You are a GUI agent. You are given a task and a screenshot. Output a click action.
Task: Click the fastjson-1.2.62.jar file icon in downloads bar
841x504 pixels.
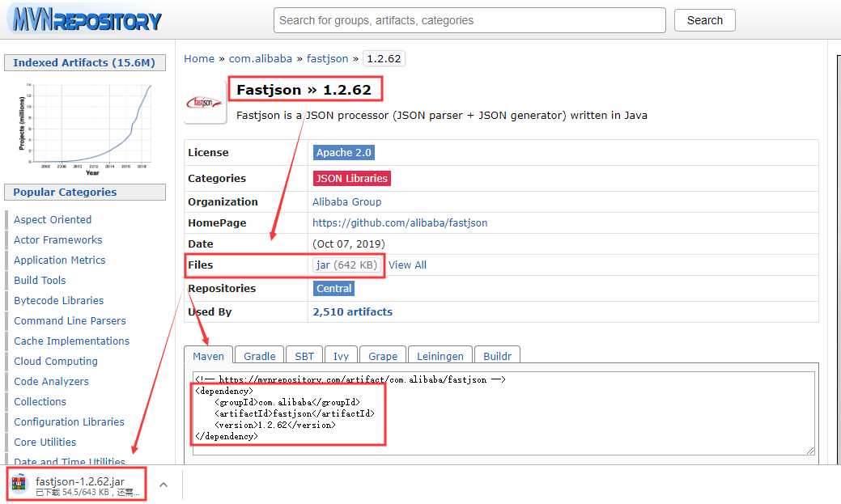pyautogui.click(x=20, y=483)
